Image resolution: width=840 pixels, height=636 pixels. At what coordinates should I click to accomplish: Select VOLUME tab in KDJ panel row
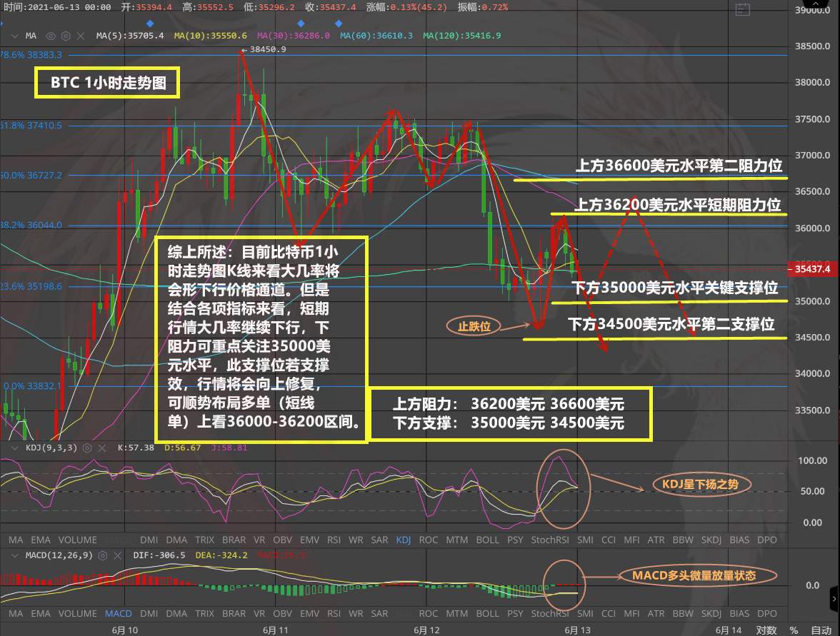point(78,540)
